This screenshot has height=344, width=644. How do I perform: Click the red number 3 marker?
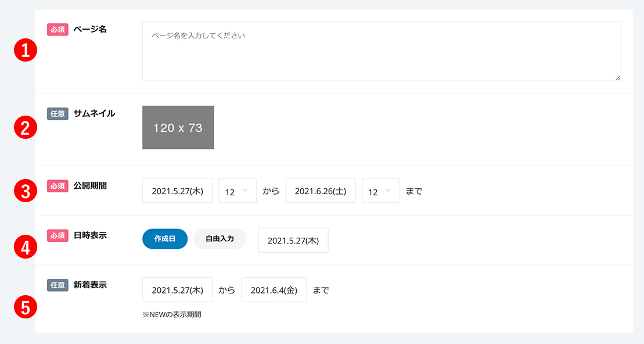pos(26,191)
